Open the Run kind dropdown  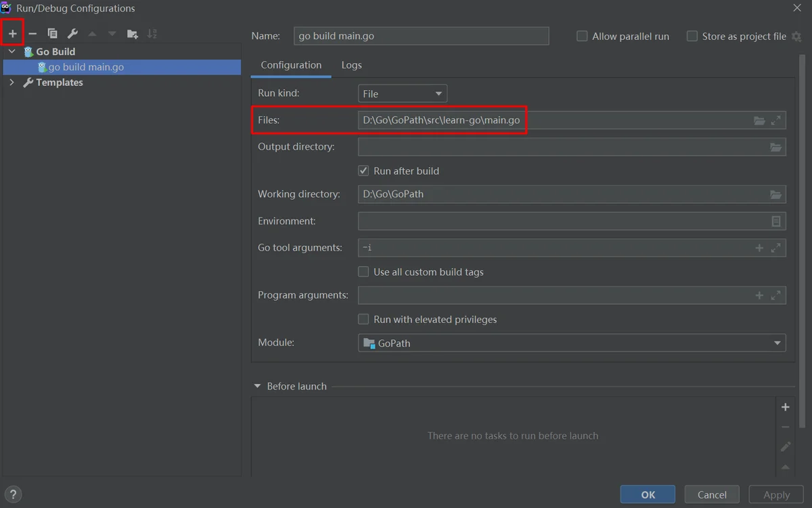[x=403, y=93]
